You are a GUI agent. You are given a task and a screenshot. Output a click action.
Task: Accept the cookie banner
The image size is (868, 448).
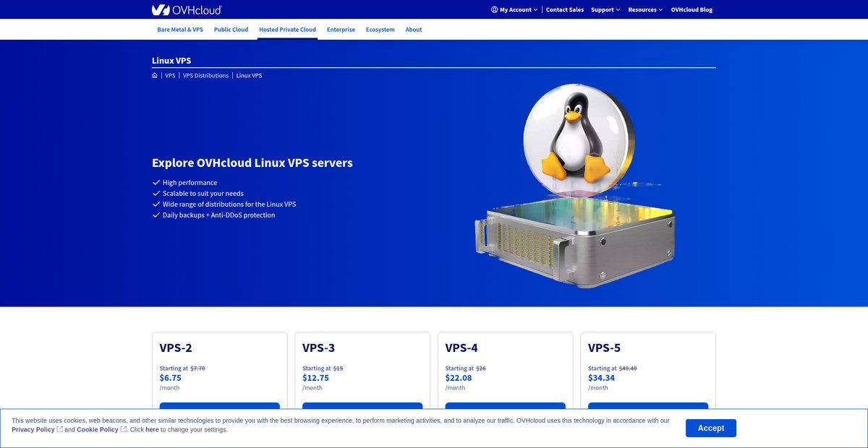[711, 428]
